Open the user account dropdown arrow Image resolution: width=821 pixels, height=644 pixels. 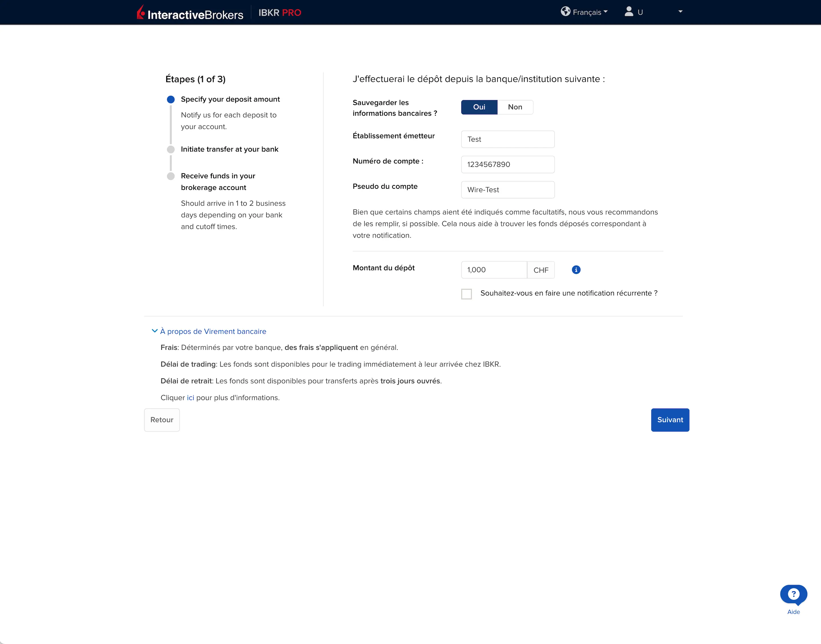680,12
